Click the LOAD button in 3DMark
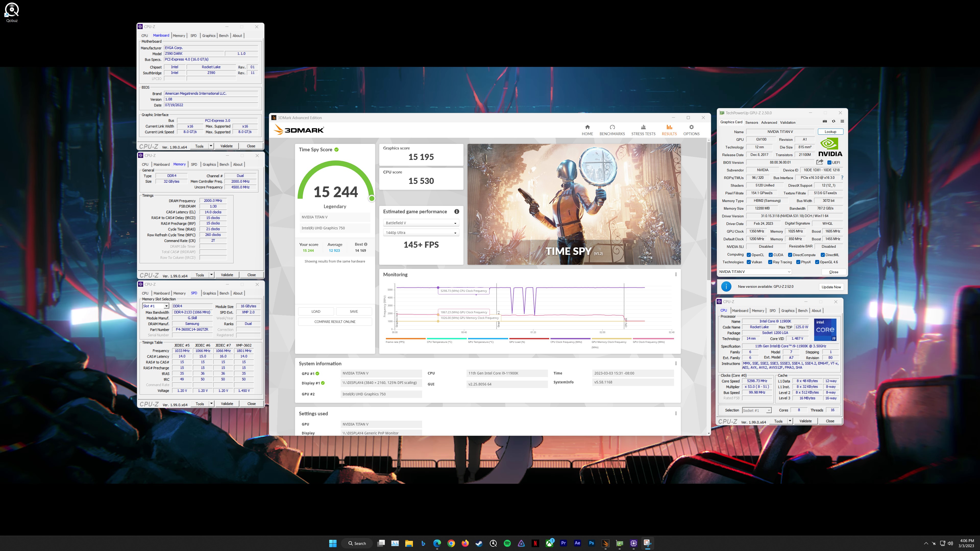 [316, 311]
